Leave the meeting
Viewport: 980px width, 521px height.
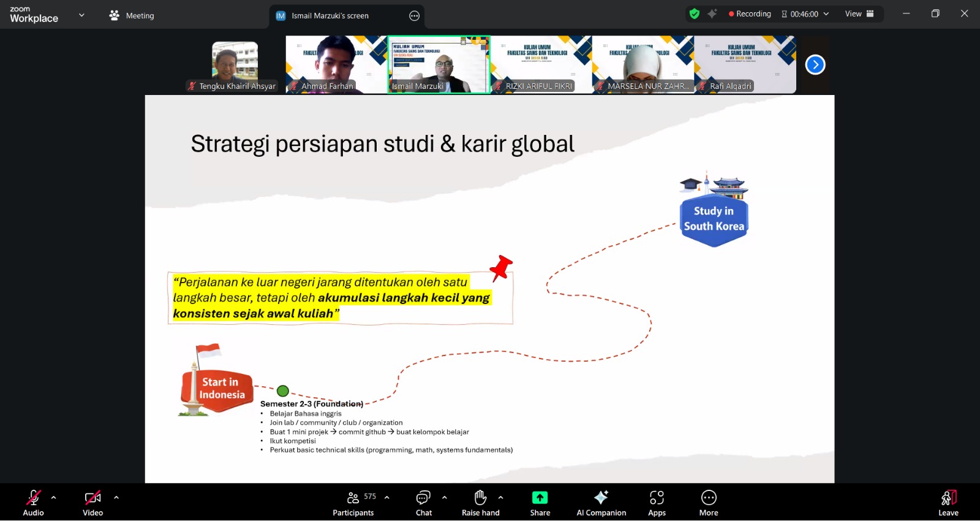948,502
